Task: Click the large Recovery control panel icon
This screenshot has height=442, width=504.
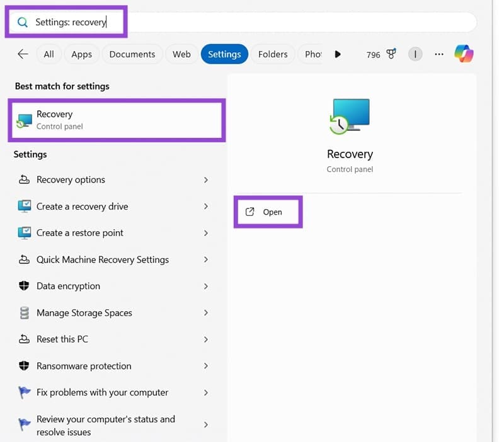Action: point(350,115)
